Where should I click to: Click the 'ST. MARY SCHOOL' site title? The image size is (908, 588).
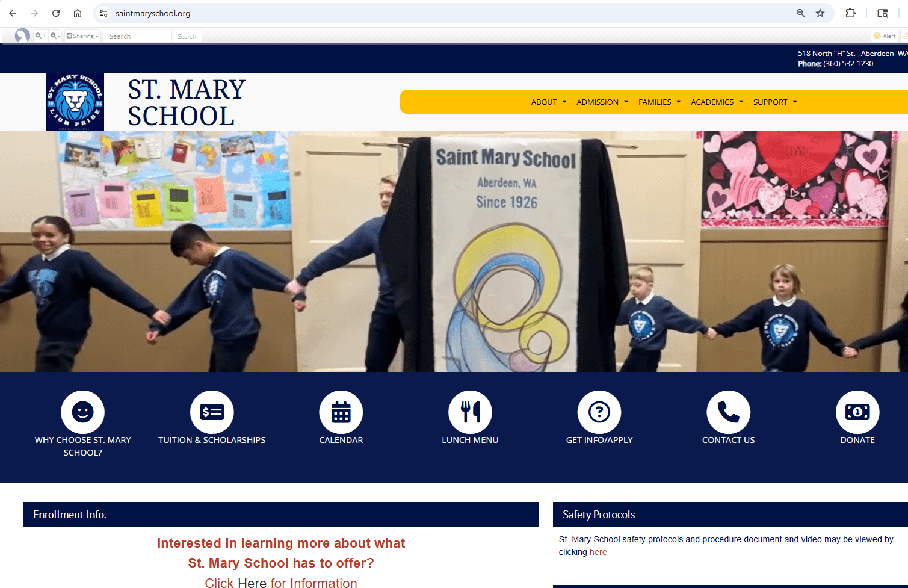pos(187,103)
